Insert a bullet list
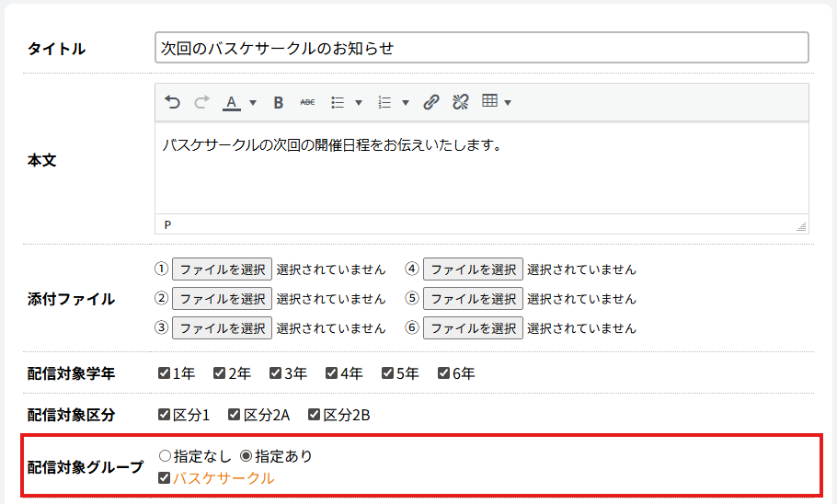The image size is (837, 504). (x=338, y=102)
